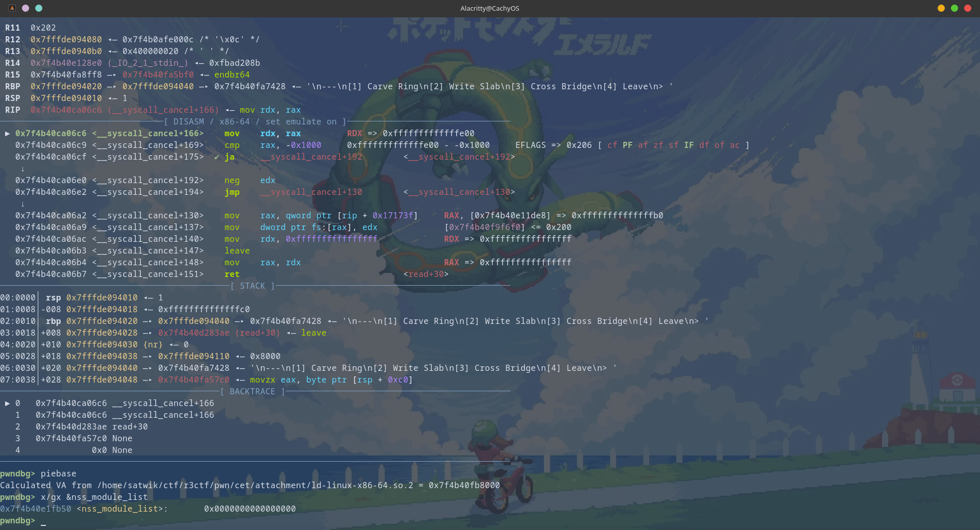Click value "0x200" on the syscall_cancel+137 line
The width and height of the screenshot is (980, 530).
click(559, 227)
